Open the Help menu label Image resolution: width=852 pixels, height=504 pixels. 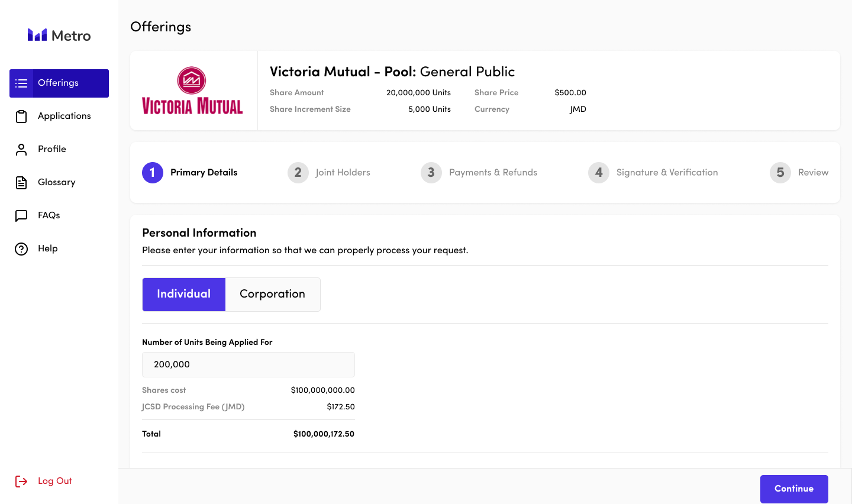[x=48, y=248]
